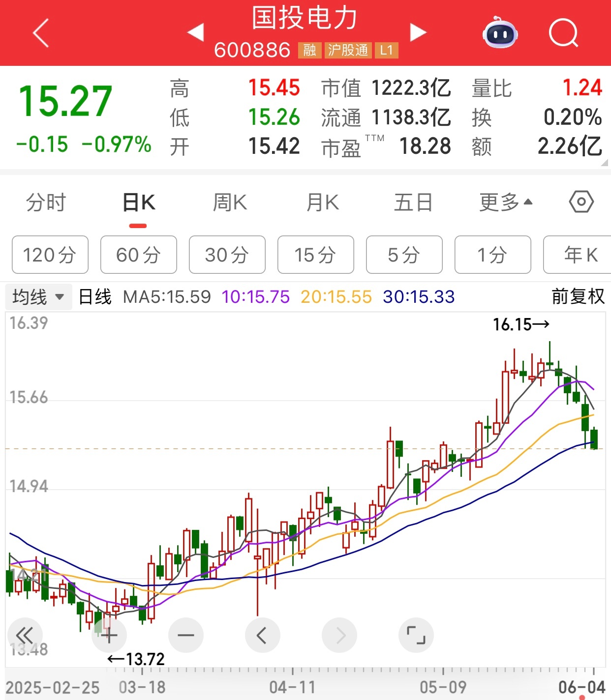Open the robot AI assistant
Viewport: 611px width, 700px height.
click(500, 32)
